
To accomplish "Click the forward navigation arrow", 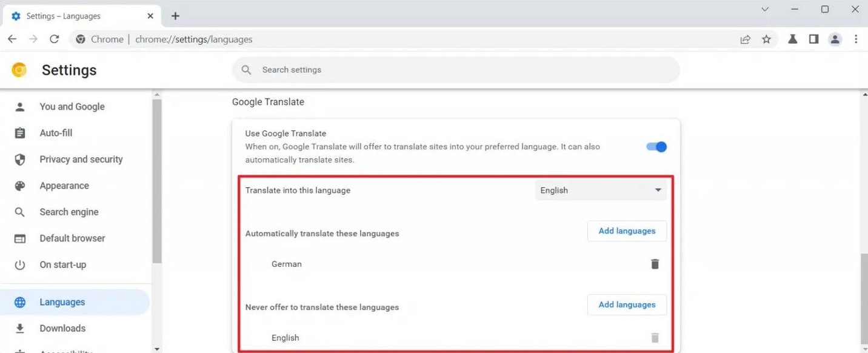I will point(33,39).
